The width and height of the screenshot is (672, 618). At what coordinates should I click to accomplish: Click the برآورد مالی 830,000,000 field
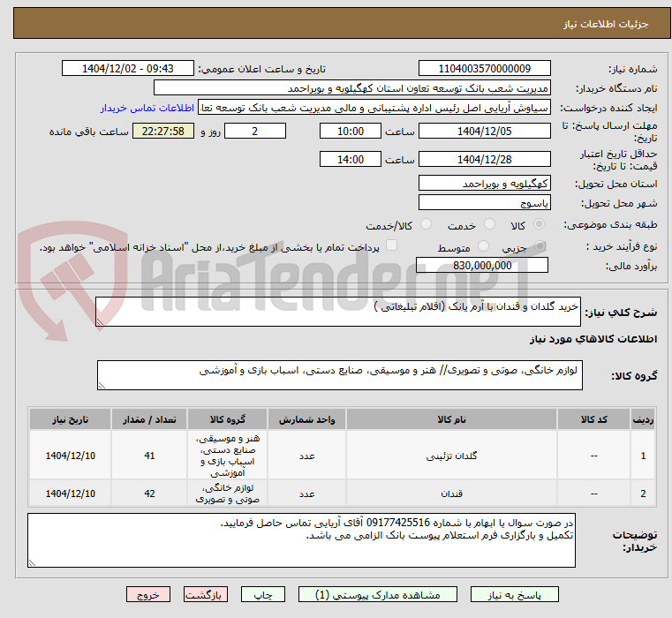482,265
